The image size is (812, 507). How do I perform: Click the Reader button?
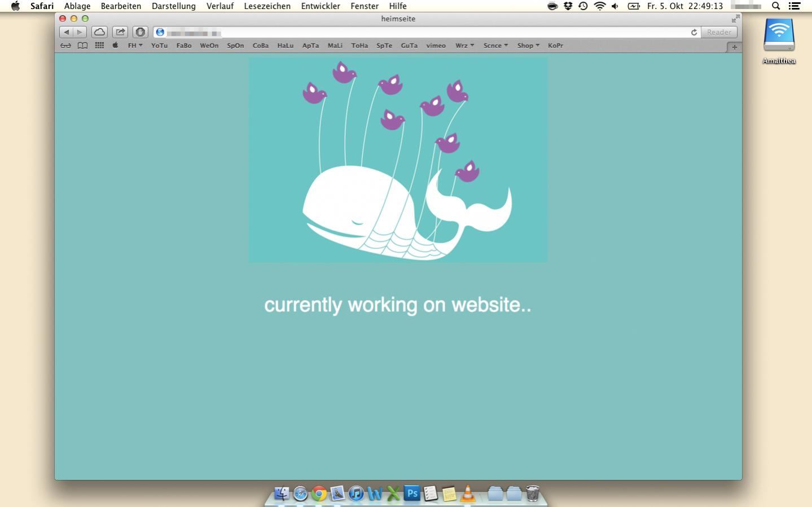(x=719, y=32)
